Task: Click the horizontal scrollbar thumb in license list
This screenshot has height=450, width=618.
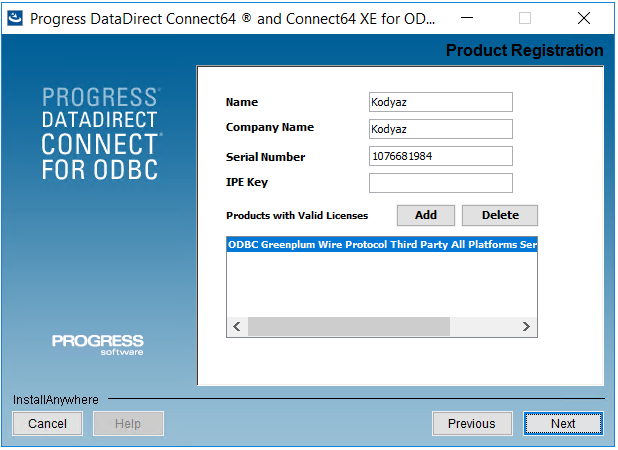Action: [x=349, y=327]
